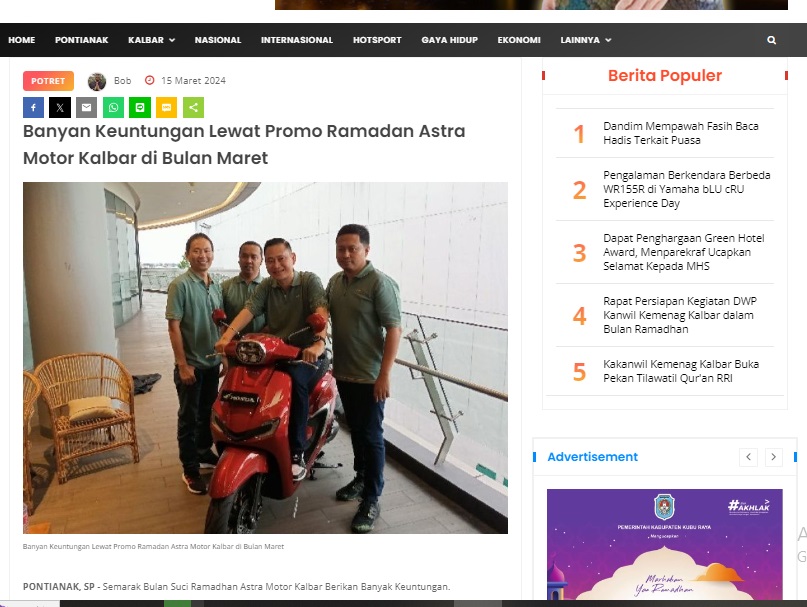Share article via email icon
807x607 pixels.
pos(86,108)
